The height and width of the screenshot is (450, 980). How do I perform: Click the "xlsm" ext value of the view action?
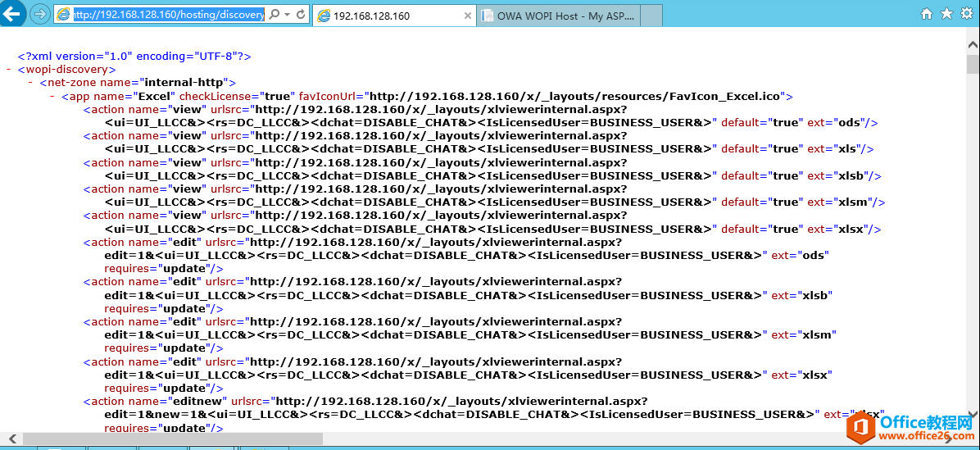tap(855, 202)
